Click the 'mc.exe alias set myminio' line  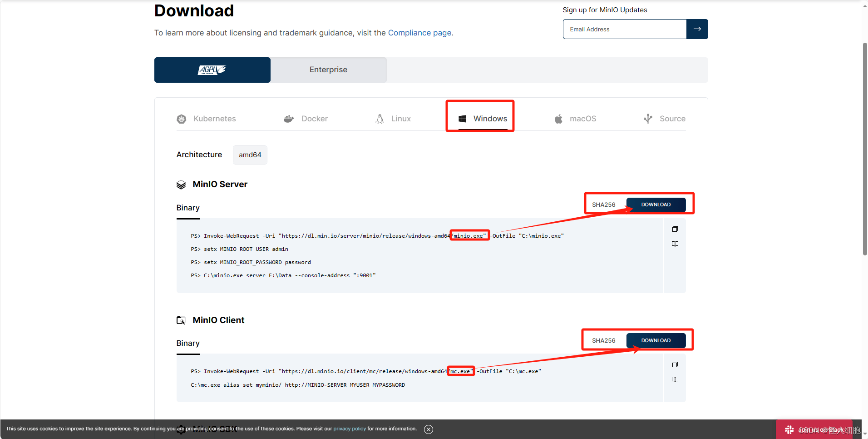pos(298,385)
